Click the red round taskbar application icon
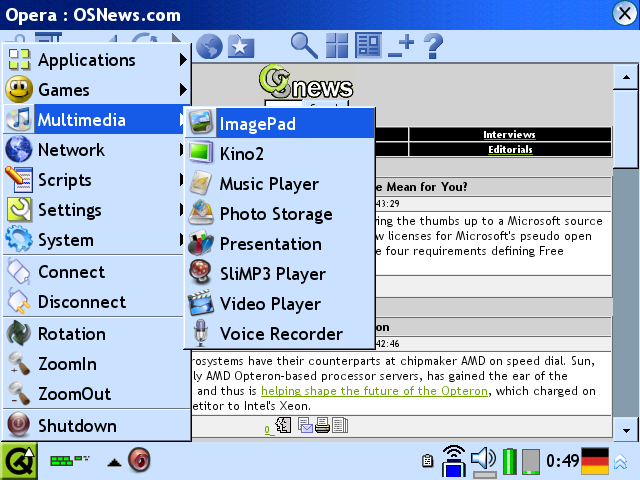This screenshot has width=640, height=480. (139, 460)
